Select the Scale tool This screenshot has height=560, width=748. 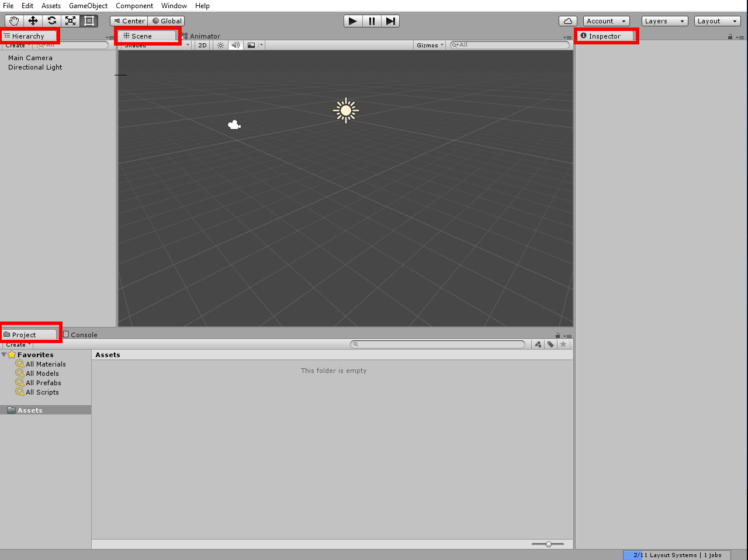70,20
